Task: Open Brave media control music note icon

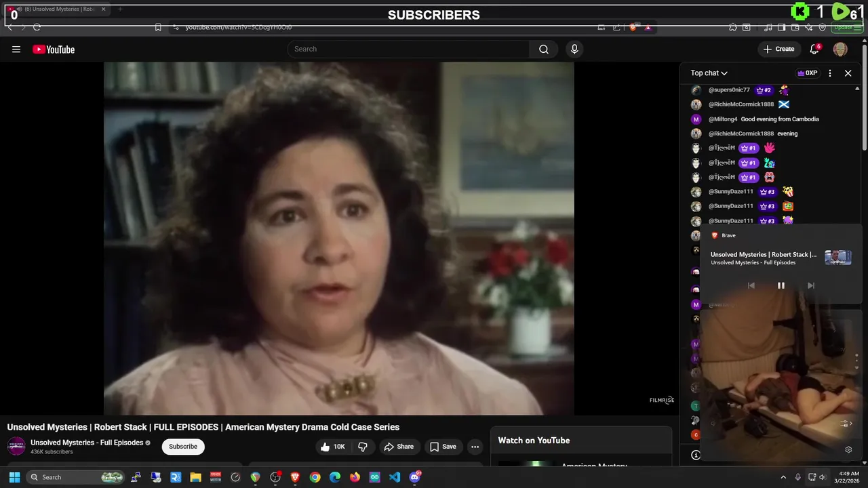Action: pyautogui.click(x=768, y=27)
